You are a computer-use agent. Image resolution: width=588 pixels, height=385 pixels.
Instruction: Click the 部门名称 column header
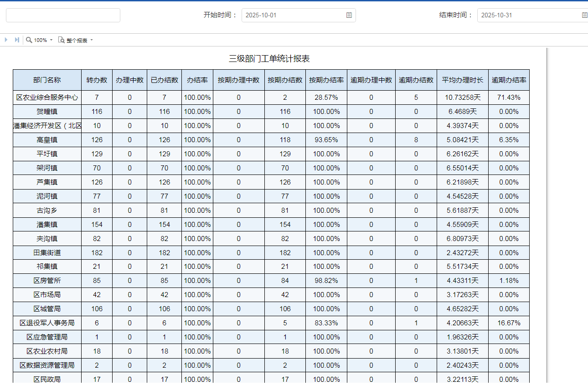coord(47,80)
